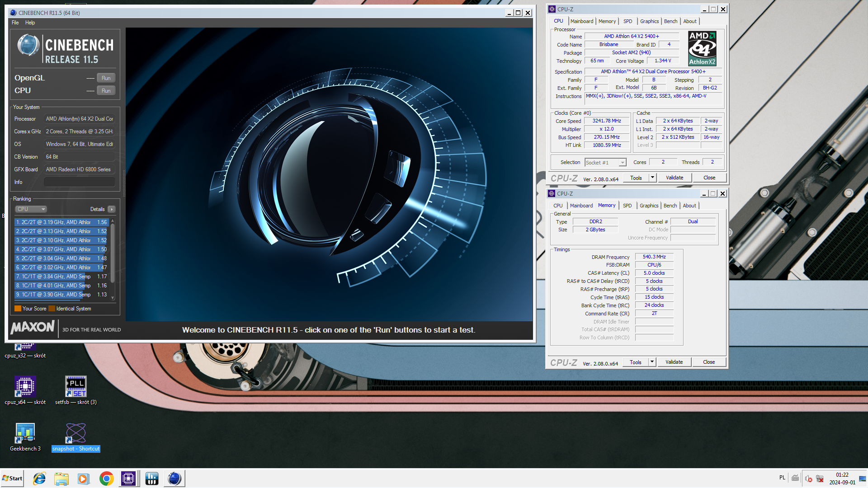Open cpuz_x32 shortcut on desktop
868x488 pixels.
(x=25, y=352)
